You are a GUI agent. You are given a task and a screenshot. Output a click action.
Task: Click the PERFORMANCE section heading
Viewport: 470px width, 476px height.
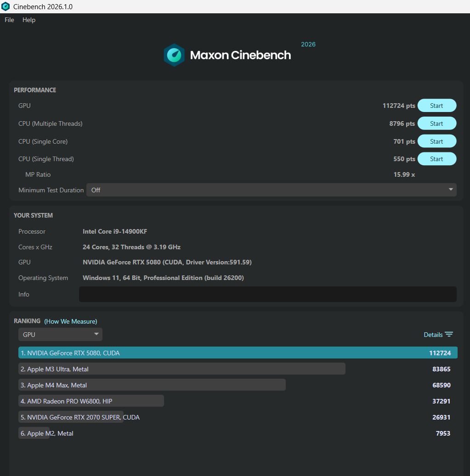click(x=35, y=90)
